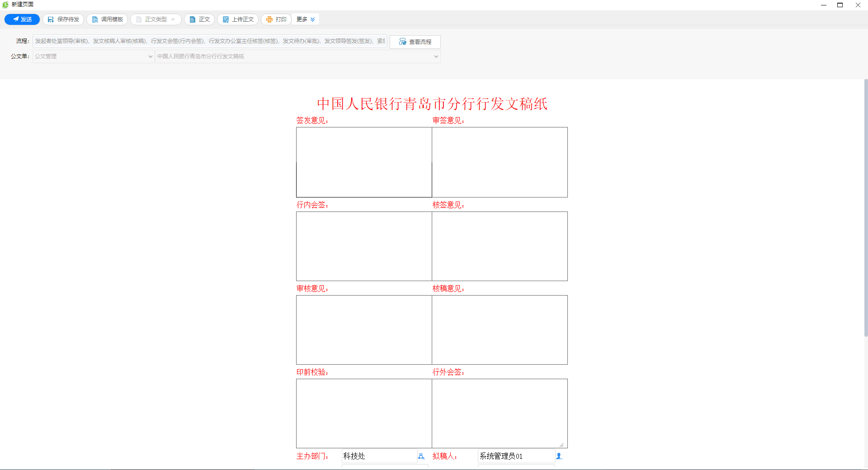The height and width of the screenshot is (470, 868).
Task: Click the 发送 send button
Action: [x=22, y=19]
